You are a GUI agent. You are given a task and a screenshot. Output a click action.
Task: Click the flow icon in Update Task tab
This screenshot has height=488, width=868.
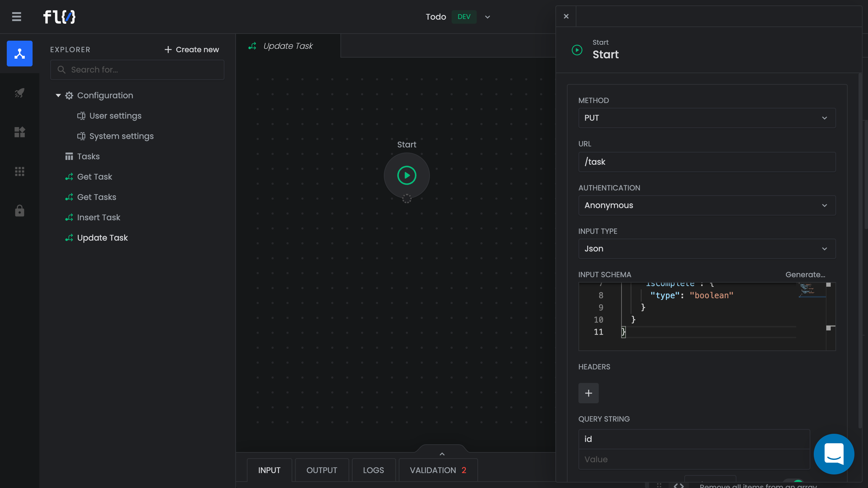(x=252, y=46)
